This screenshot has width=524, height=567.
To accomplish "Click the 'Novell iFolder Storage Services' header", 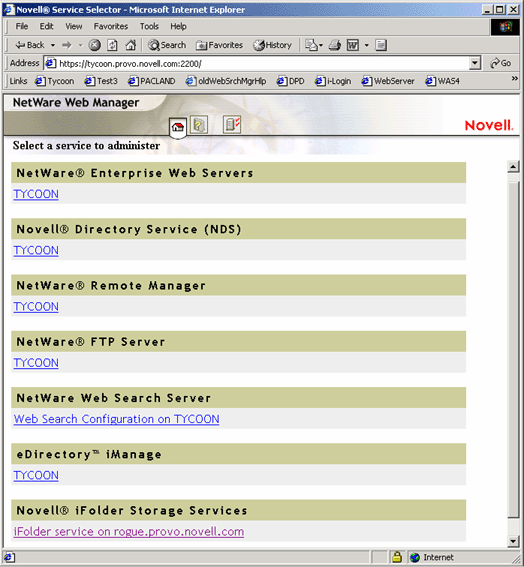I will 238,510.
